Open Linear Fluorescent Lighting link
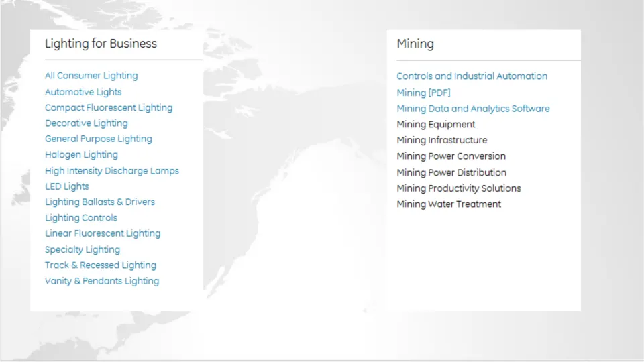This screenshot has width=644, height=362. click(x=103, y=233)
